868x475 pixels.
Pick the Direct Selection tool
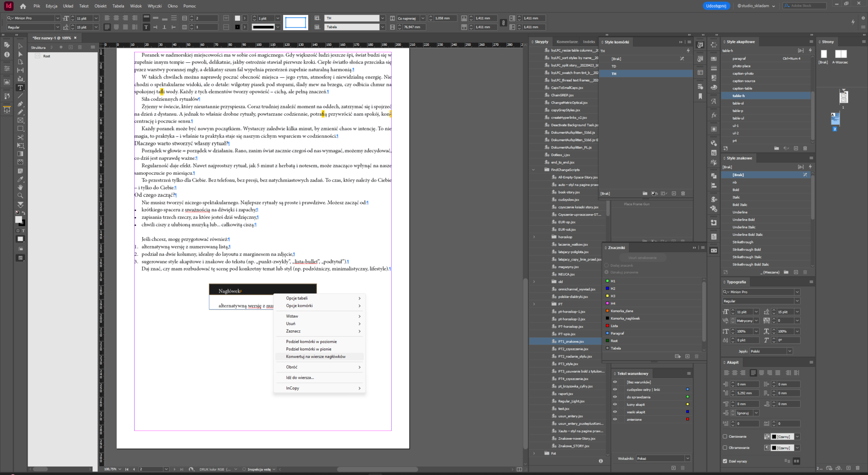click(20, 54)
